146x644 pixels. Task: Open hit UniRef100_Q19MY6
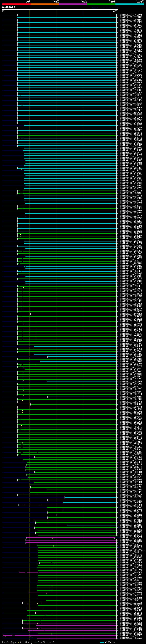(131, 369)
